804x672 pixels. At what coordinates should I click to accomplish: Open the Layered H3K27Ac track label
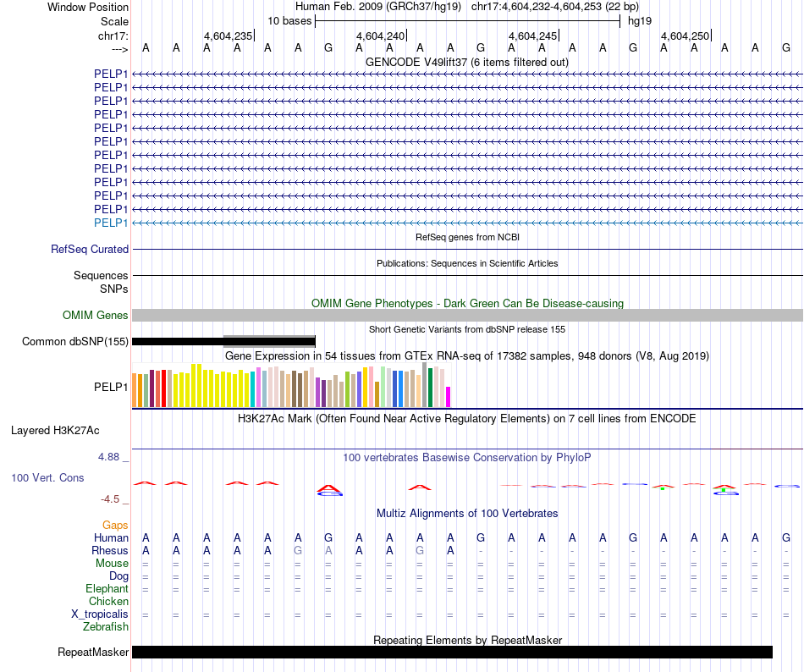point(55,431)
